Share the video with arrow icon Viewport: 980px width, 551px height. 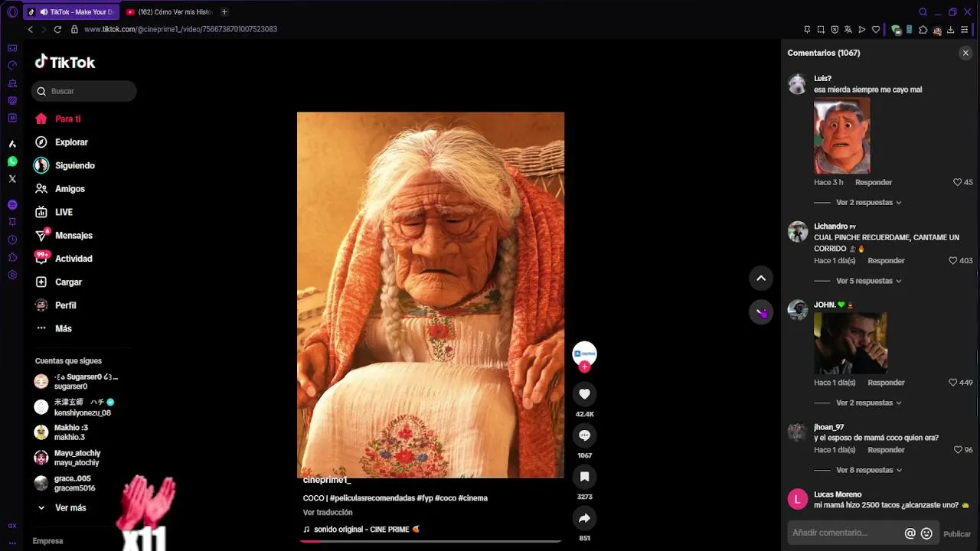(x=584, y=518)
